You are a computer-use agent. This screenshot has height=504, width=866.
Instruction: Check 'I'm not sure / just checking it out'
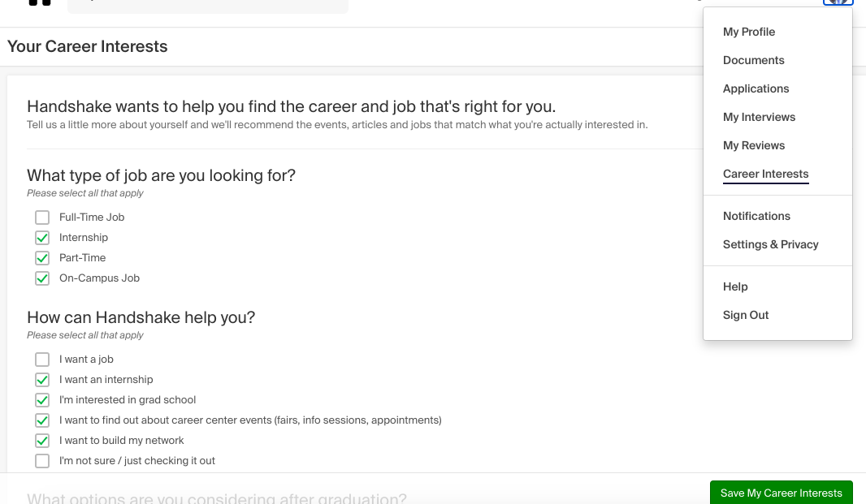(42, 461)
